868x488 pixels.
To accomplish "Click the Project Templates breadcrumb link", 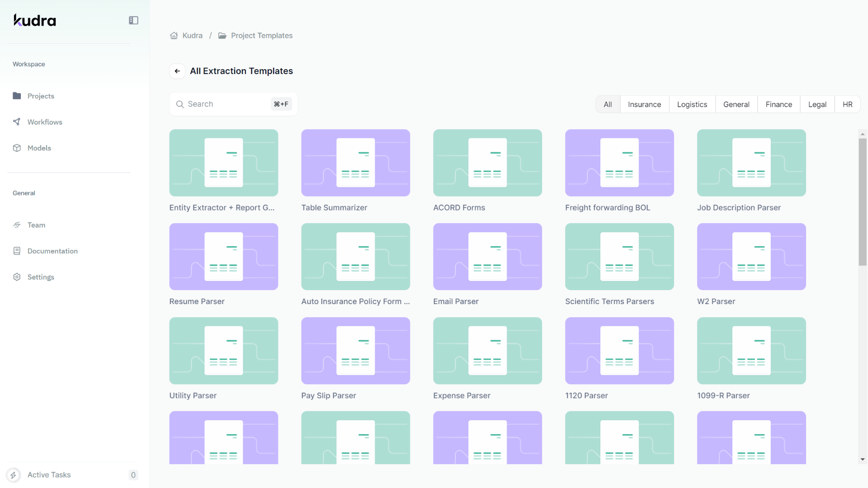I will [261, 36].
